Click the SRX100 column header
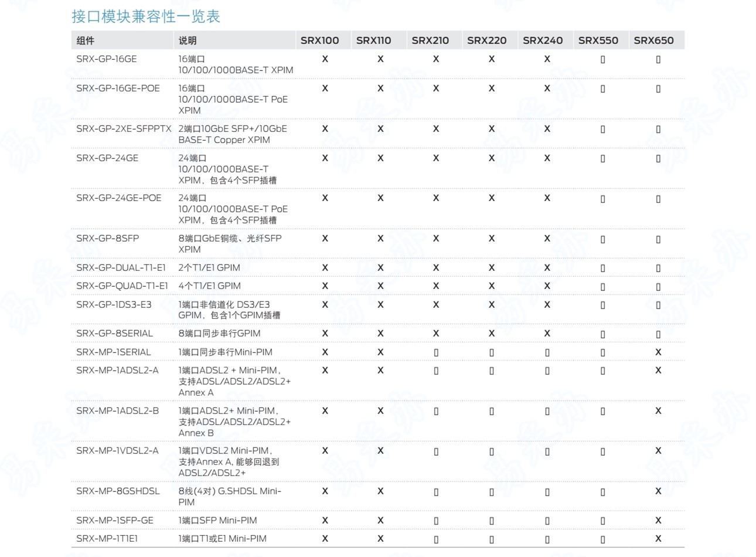The height and width of the screenshot is (557, 756). 320,40
